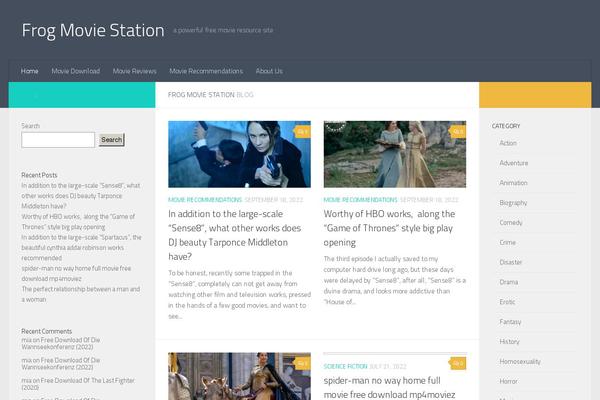
Task: Select the Horror category
Action: pyautogui.click(x=509, y=382)
